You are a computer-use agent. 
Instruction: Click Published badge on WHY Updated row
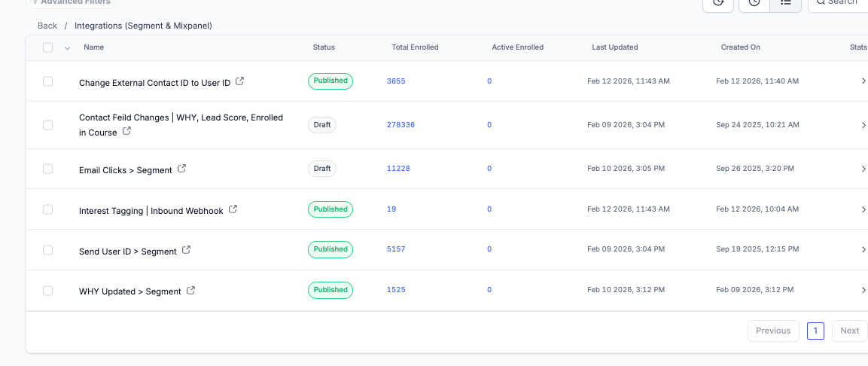pos(330,290)
